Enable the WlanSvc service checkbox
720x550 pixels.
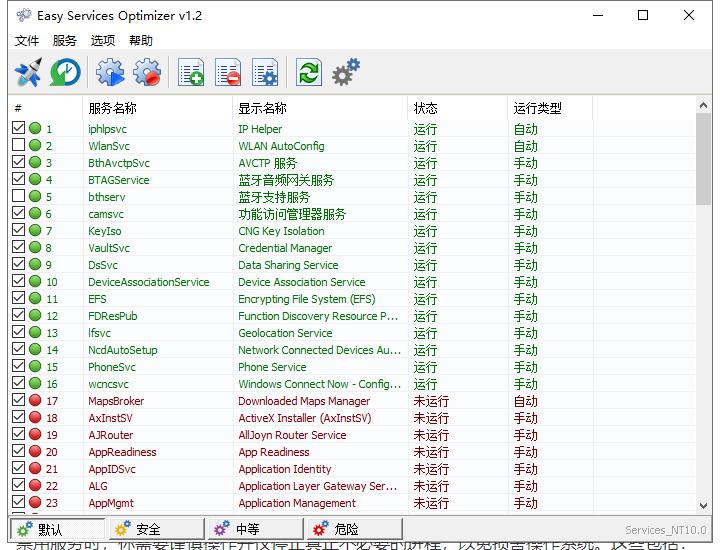pyautogui.click(x=18, y=146)
